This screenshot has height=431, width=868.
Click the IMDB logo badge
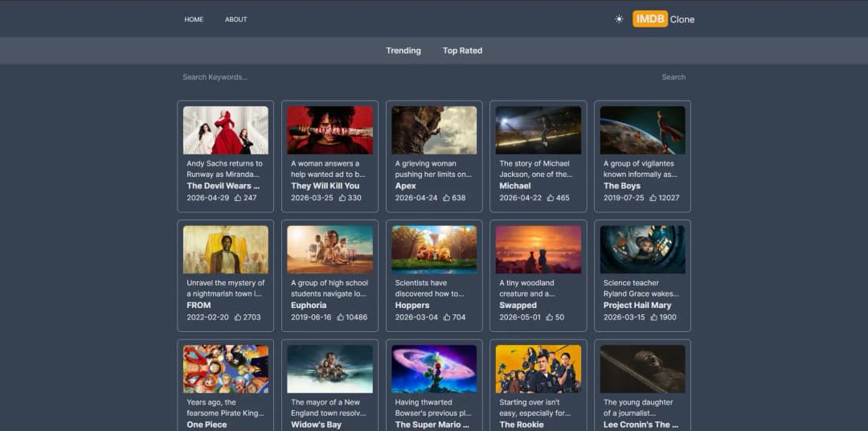click(x=650, y=18)
